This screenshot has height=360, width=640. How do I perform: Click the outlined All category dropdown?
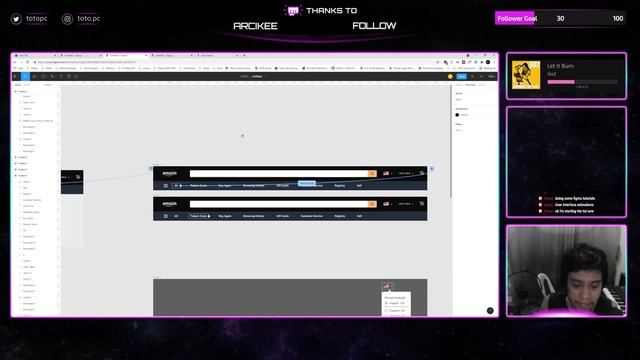(178, 185)
